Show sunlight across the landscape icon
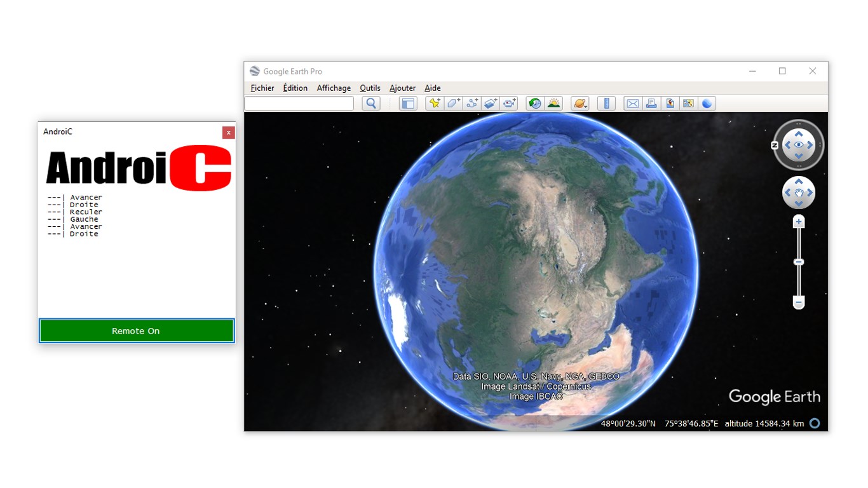The image size is (868, 488). (553, 103)
